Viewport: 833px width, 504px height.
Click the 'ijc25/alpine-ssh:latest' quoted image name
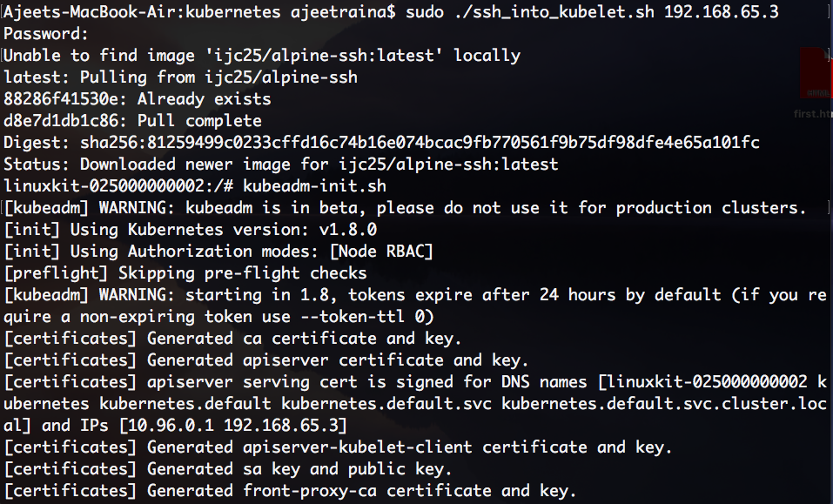point(325,55)
